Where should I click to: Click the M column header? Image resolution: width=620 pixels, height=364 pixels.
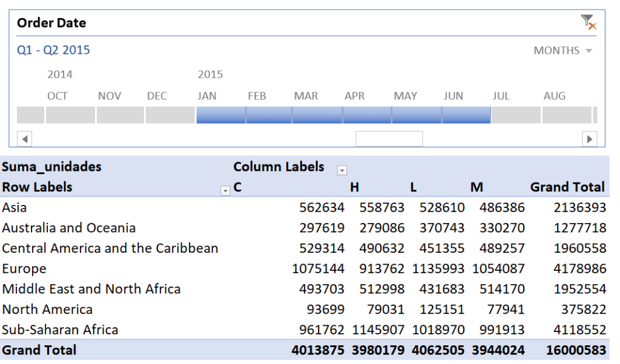pos(477,187)
